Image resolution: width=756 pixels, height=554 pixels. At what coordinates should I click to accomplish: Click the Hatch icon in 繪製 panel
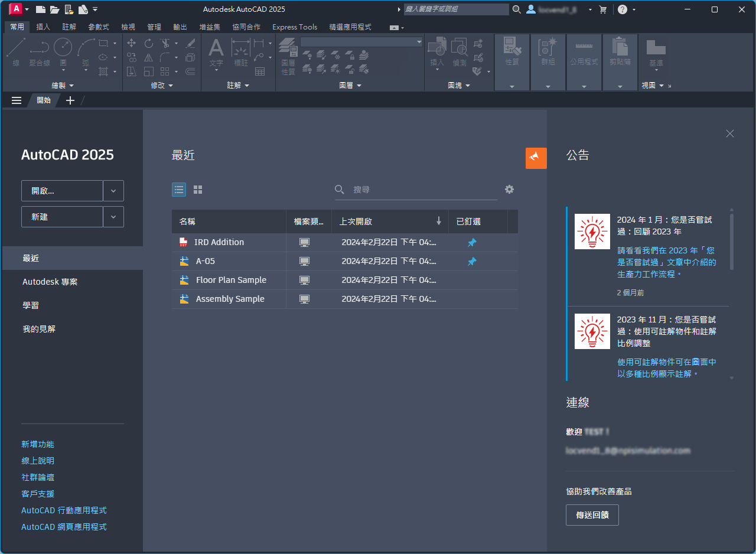[x=103, y=71]
